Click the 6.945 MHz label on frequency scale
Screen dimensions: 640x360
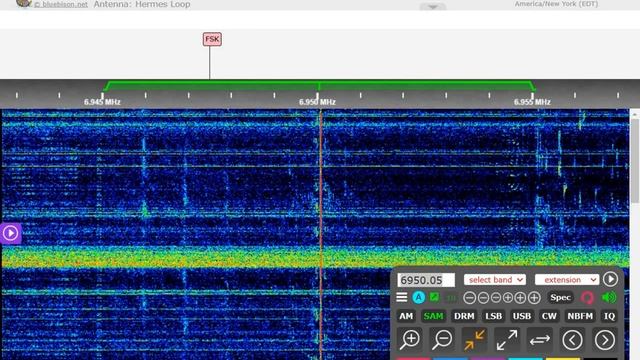click(x=102, y=102)
